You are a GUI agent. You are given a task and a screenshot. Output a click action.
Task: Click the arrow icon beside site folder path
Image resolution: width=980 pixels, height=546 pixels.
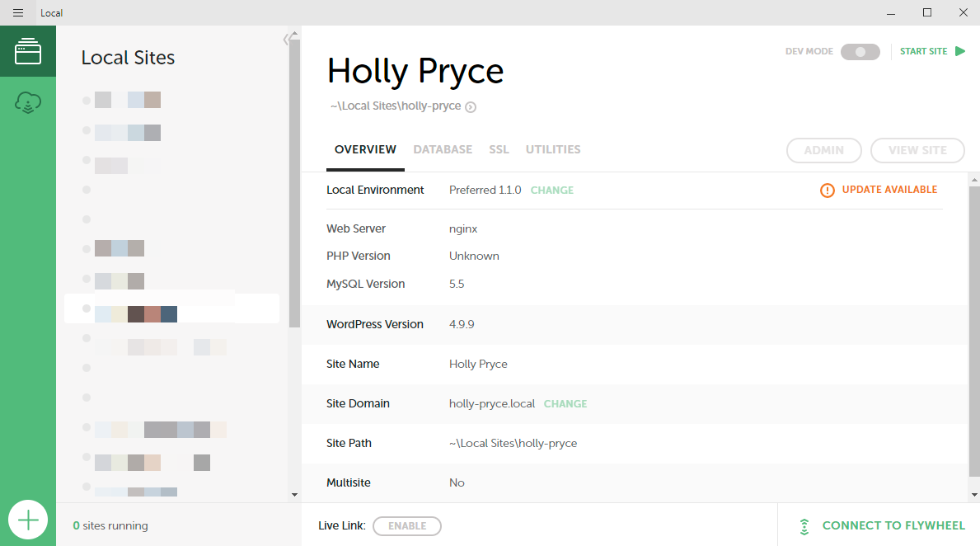click(x=471, y=106)
